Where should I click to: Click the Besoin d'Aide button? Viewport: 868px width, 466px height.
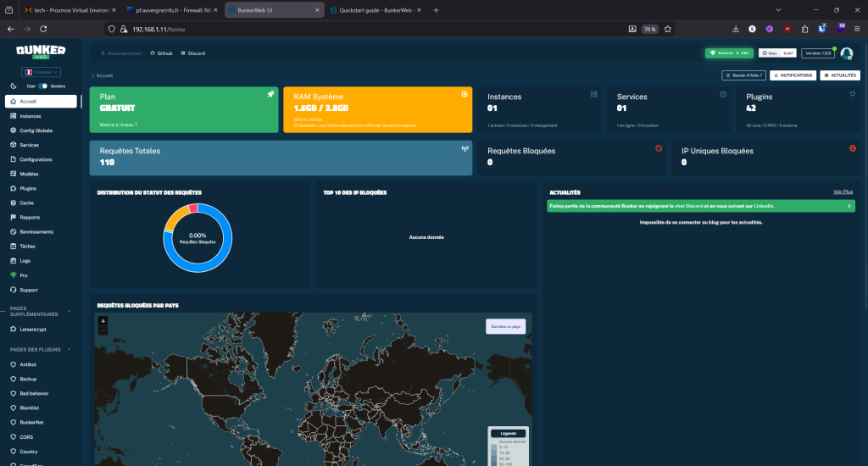click(743, 75)
